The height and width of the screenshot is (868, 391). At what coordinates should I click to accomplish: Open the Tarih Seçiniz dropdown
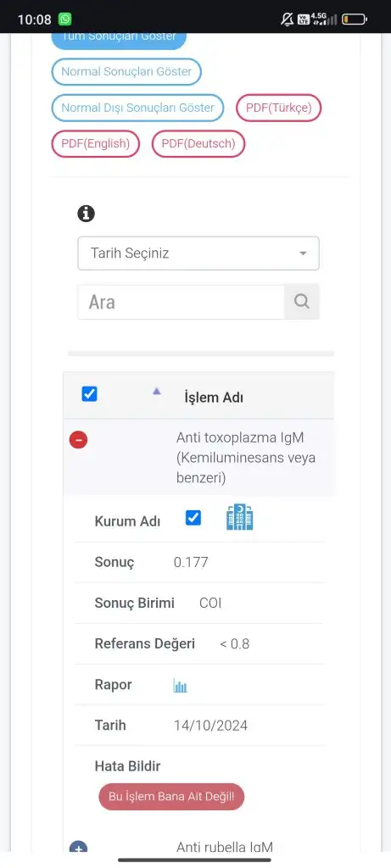click(198, 253)
